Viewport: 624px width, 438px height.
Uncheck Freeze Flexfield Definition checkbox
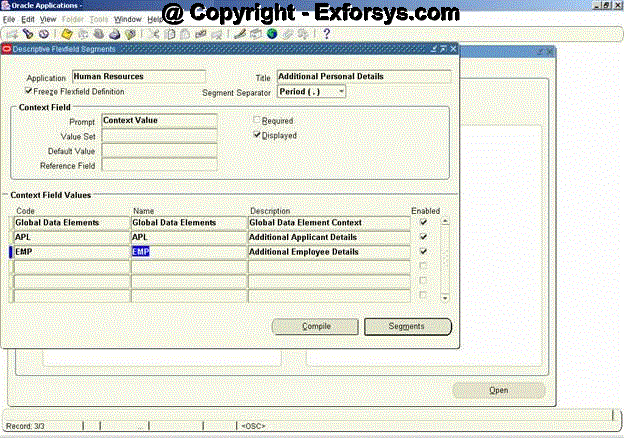(x=29, y=91)
